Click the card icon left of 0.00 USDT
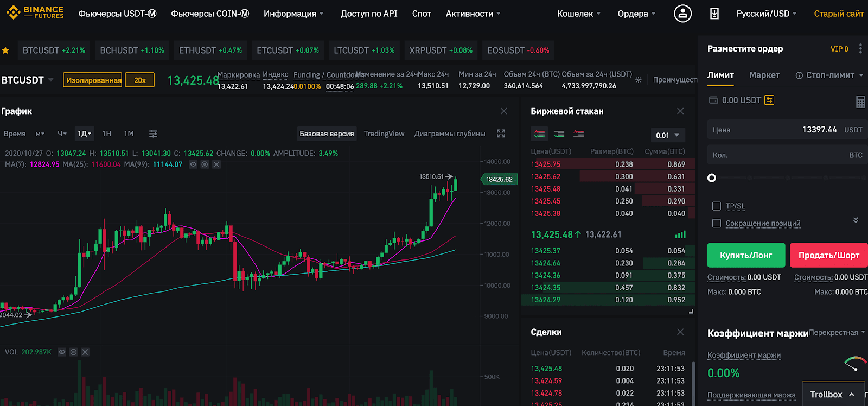The image size is (868, 406). tap(713, 100)
